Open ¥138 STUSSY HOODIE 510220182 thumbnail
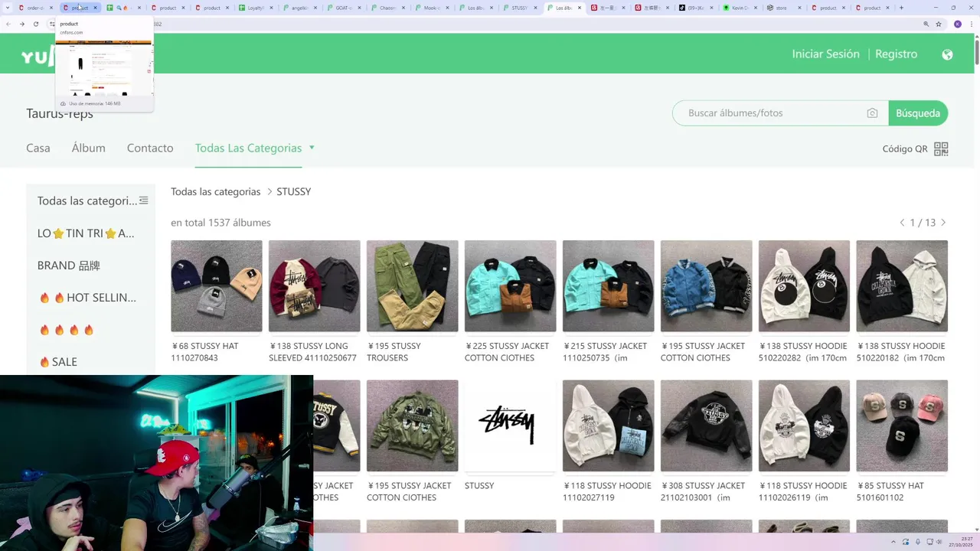This screenshot has height=551, width=980. pos(902,286)
